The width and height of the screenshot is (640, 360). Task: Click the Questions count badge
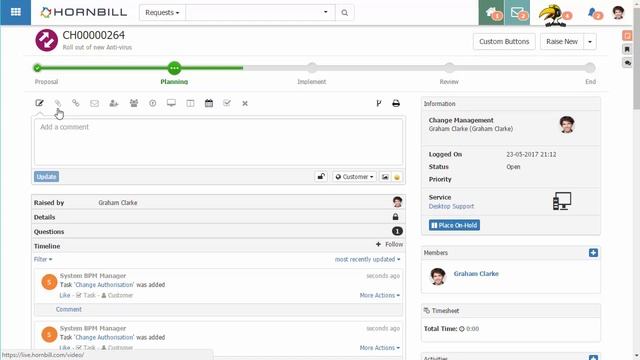coord(397,231)
